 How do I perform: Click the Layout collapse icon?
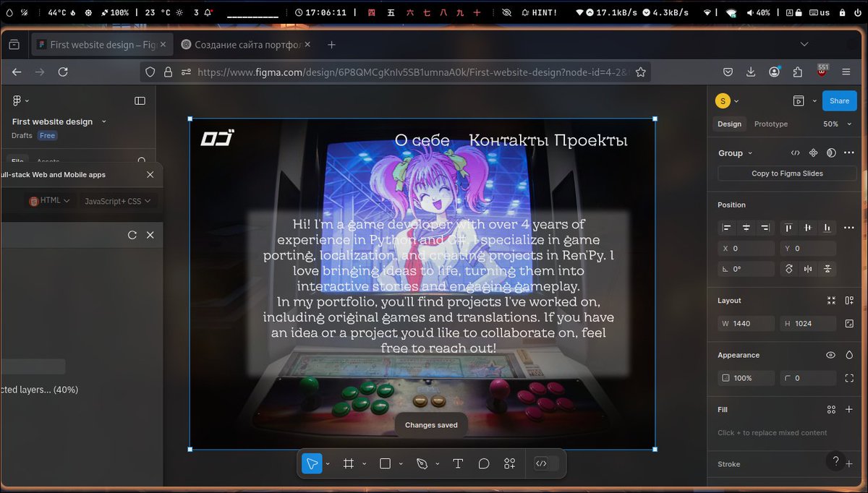click(x=831, y=301)
